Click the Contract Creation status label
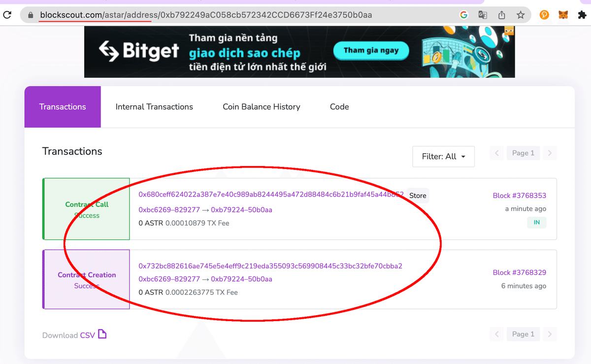The width and height of the screenshot is (591, 364). pos(87,275)
